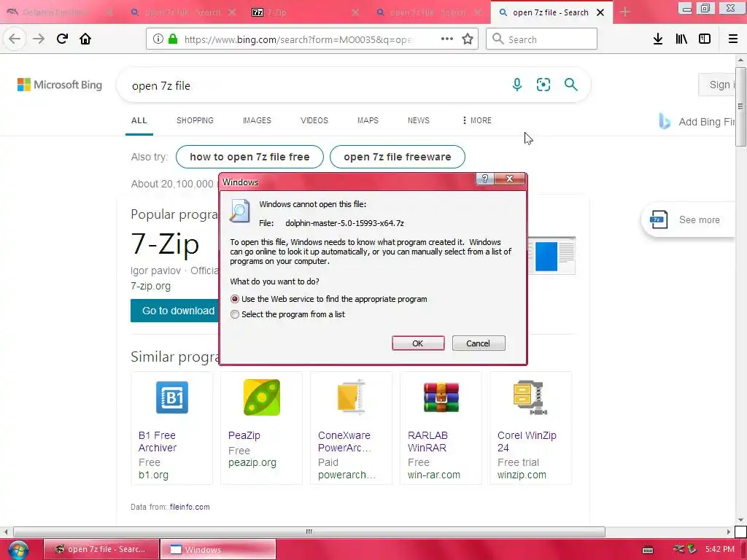Switch to the SHOPPING results tab
Screen dimensions: 747x560
195,120
